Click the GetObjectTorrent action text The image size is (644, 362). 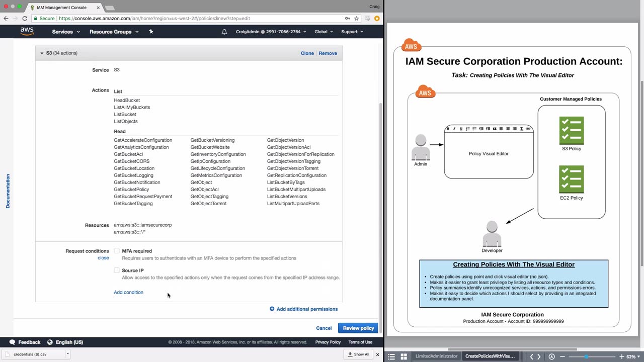[x=208, y=204]
